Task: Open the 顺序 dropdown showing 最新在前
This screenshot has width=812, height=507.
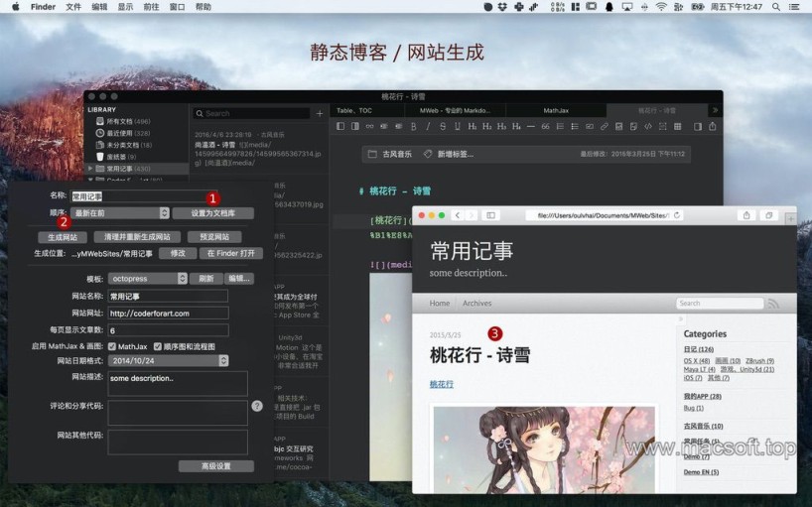Action: pyautogui.click(x=120, y=213)
